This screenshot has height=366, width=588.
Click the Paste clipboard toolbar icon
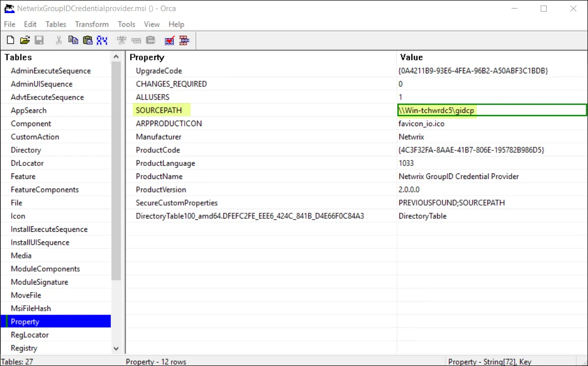(88, 40)
